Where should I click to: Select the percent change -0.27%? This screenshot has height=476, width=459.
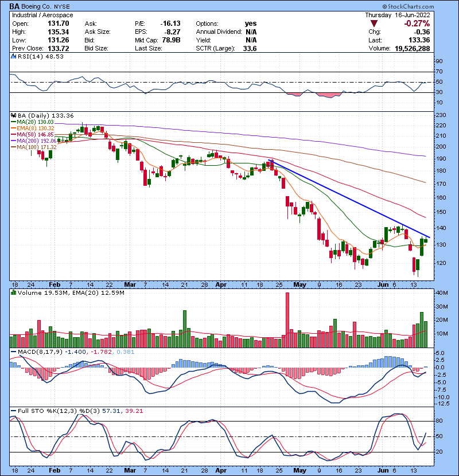coord(417,24)
